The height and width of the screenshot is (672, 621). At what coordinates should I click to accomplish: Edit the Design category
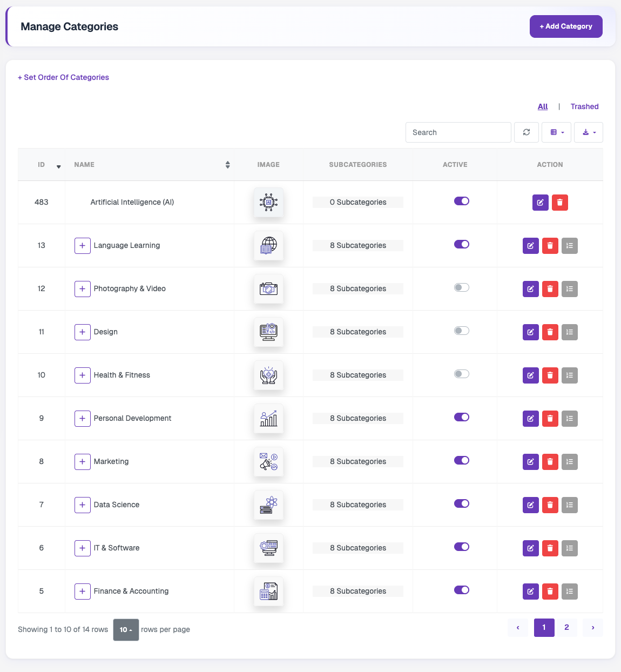[531, 332]
